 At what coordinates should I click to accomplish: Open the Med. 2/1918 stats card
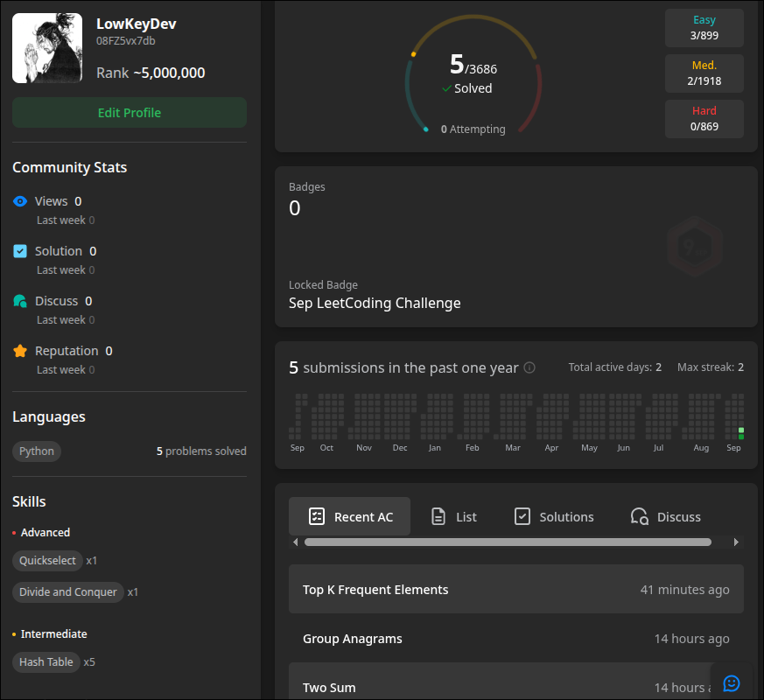click(x=704, y=73)
